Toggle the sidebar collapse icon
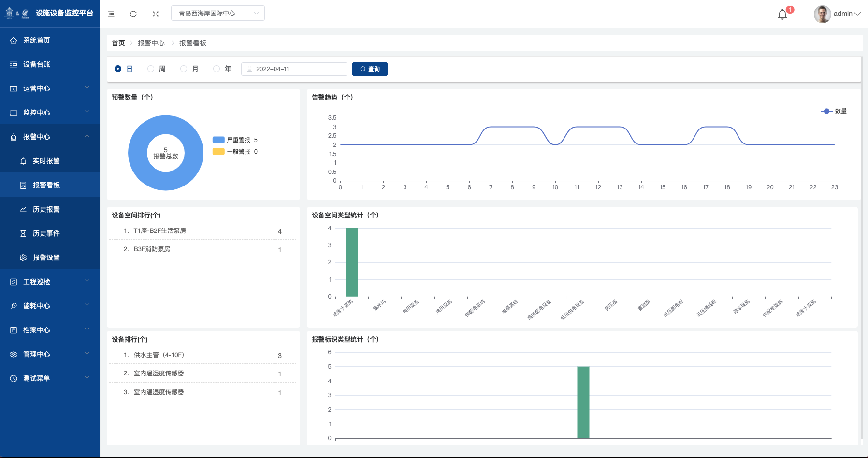 111,14
